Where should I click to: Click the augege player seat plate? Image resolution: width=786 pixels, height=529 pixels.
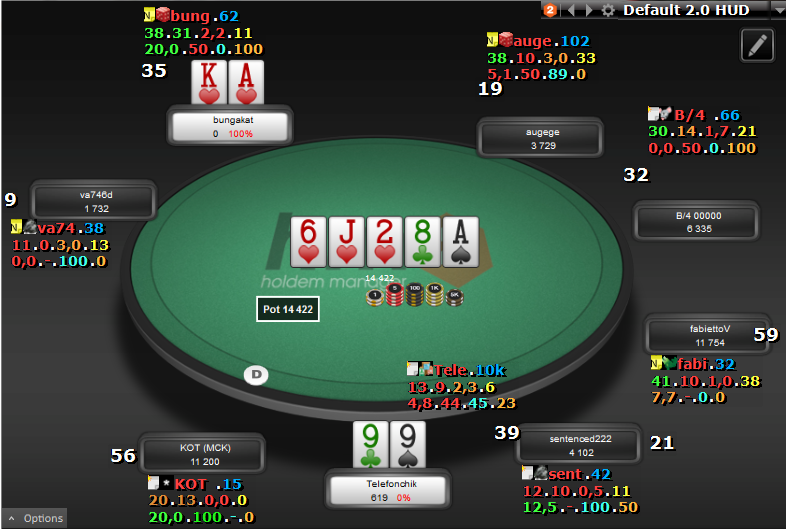tap(540, 139)
